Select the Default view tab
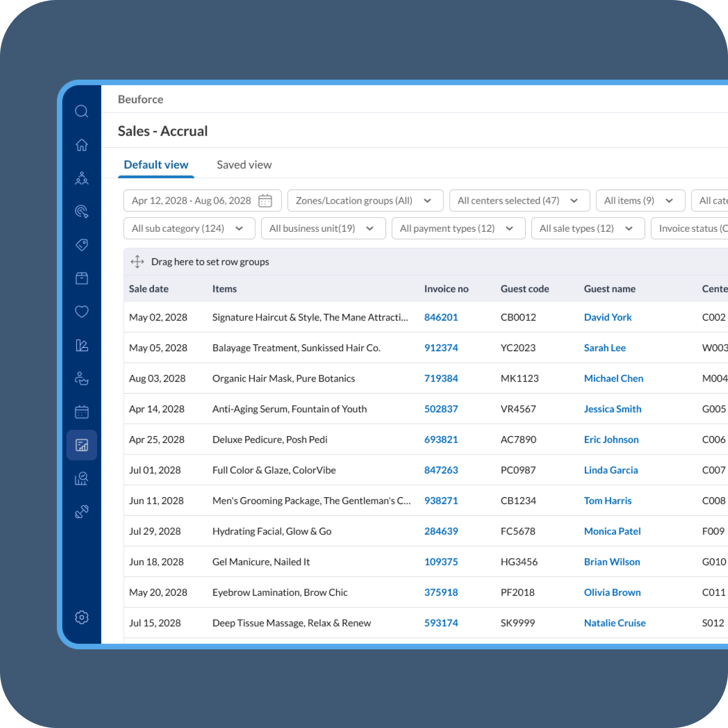 coord(156,165)
